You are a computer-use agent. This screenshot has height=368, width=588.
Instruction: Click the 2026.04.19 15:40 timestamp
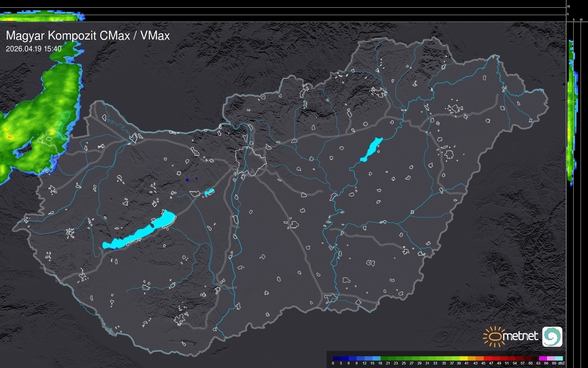coord(34,49)
